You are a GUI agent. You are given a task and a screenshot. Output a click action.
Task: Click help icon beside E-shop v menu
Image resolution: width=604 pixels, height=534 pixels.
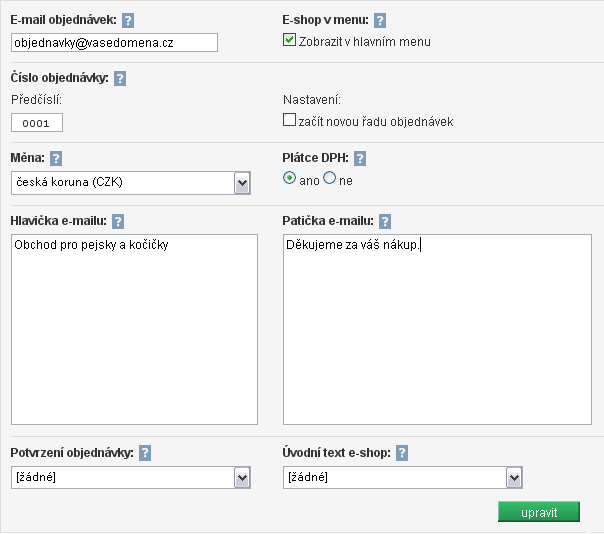click(x=380, y=20)
